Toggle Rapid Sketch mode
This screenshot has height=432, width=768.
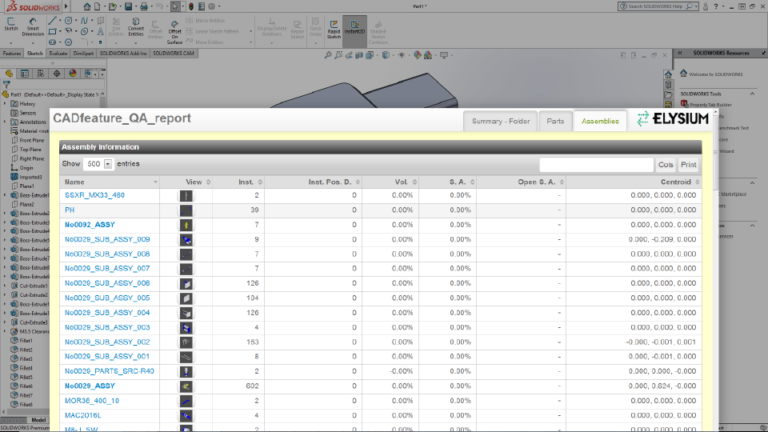[x=334, y=29]
